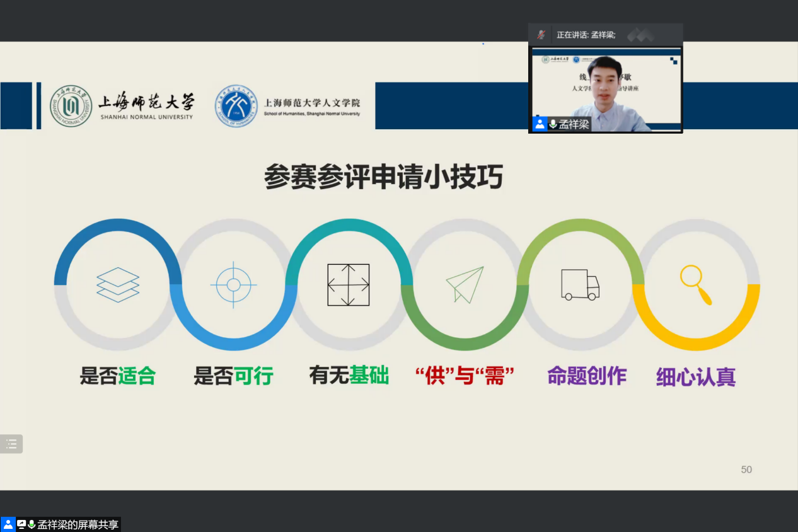Click the yellow magnifying glass icon
Image resolution: width=798 pixels, height=532 pixels.
pos(695,285)
